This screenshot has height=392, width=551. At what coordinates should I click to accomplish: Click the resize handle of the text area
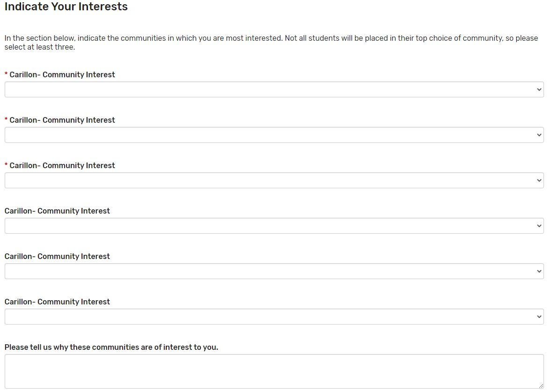pos(541,385)
